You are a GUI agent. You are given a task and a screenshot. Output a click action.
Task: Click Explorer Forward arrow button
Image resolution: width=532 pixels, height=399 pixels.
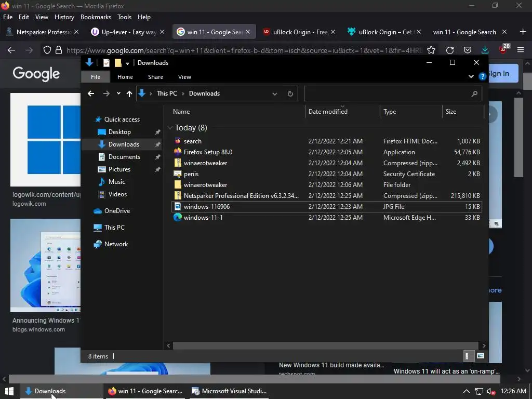[106, 94]
